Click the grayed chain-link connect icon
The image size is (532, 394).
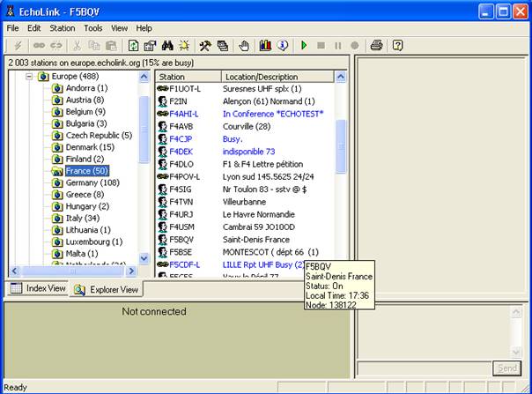coord(39,46)
